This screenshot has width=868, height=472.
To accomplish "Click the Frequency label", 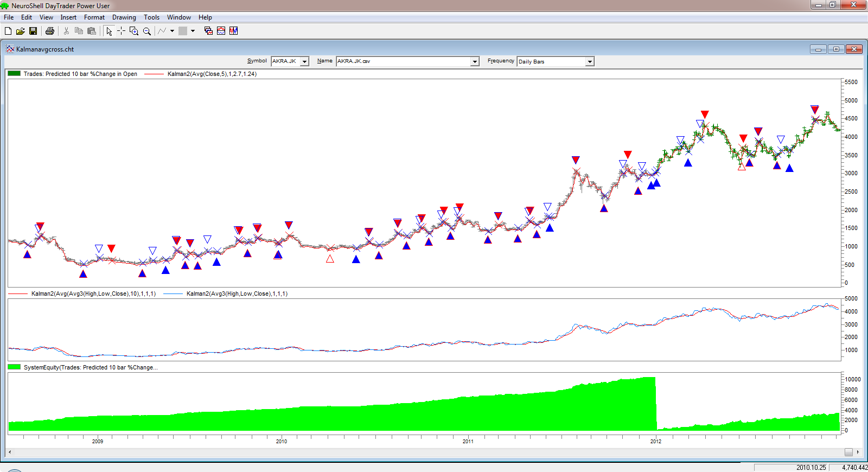I will tap(501, 61).
